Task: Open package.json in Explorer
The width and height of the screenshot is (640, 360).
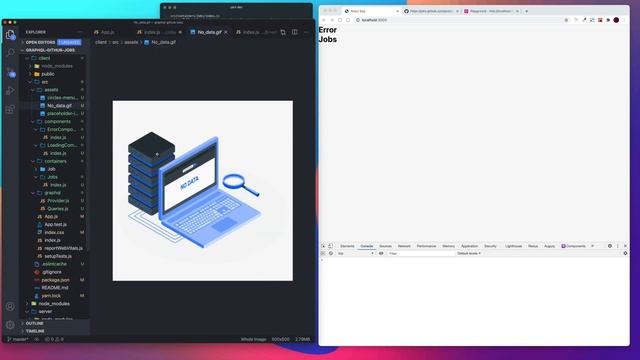Action: (x=55, y=280)
